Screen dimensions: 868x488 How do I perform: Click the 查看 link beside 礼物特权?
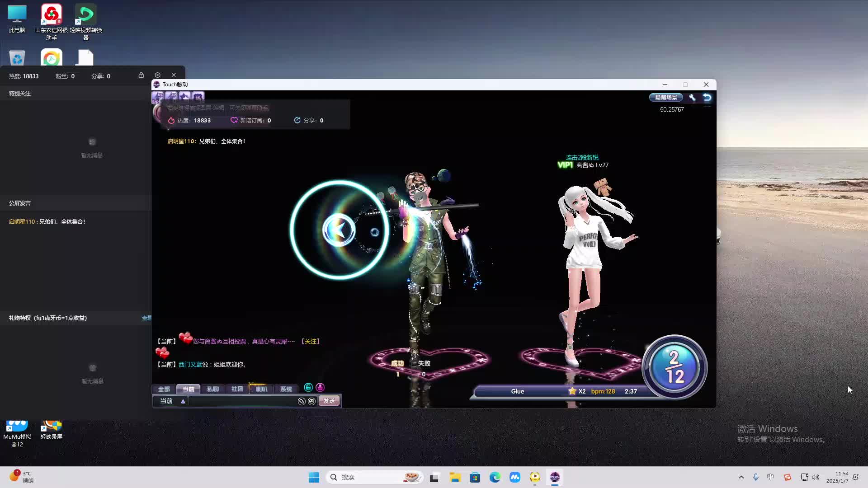click(146, 318)
